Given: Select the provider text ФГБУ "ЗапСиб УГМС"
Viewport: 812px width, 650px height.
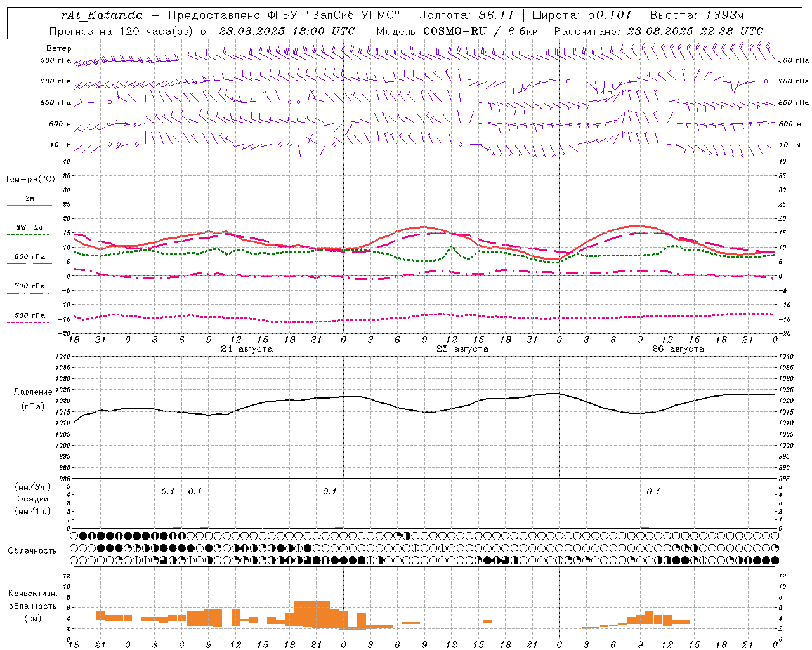Looking at the screenshot, I should tap(335, 15).
